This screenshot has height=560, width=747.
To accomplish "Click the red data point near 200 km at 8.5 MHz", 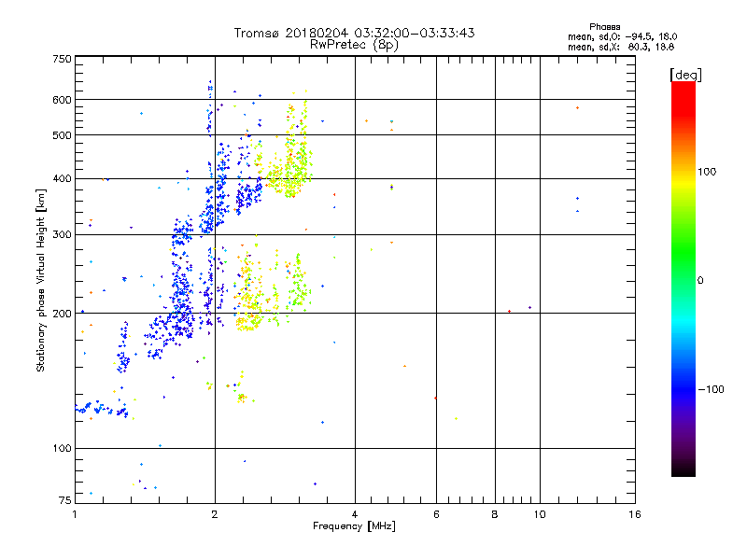I will [x=509, y=312].
